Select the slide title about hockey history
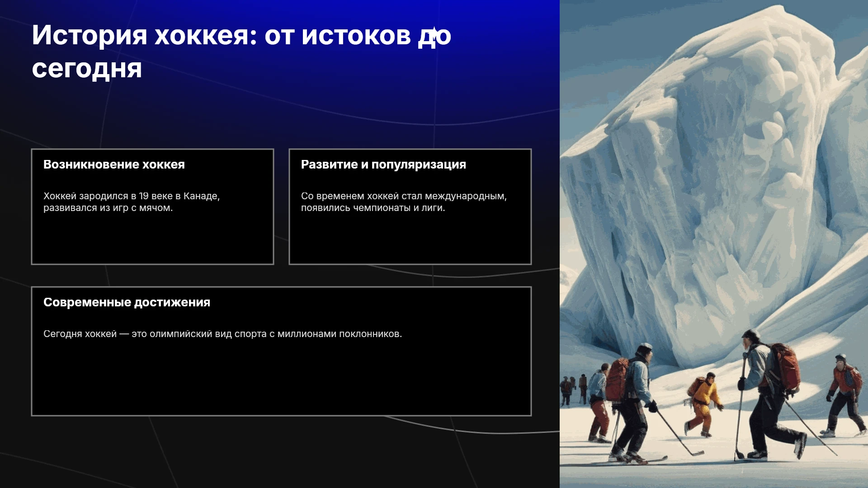The width and height of the screenshot is (868, 488). pos(241,52)
